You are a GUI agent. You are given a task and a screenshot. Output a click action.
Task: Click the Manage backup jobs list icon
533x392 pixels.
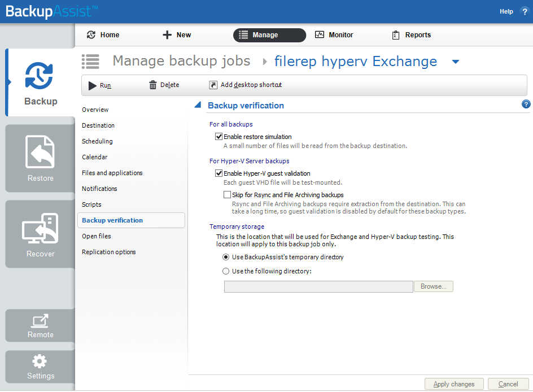[90, 62]
